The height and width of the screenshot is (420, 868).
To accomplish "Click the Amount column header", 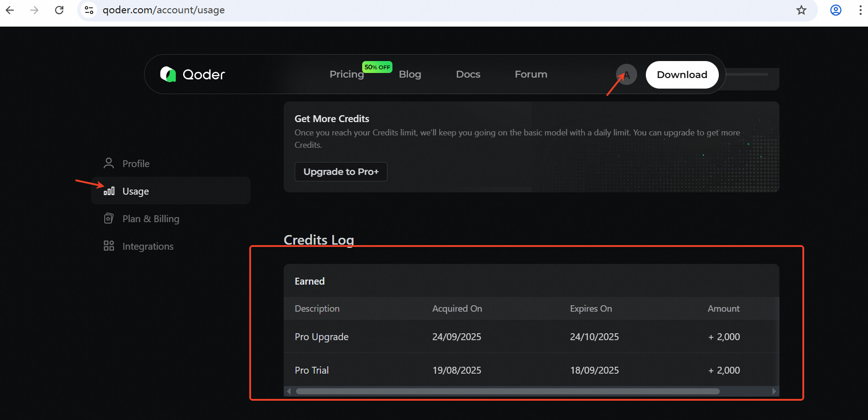I will (724, 308).
